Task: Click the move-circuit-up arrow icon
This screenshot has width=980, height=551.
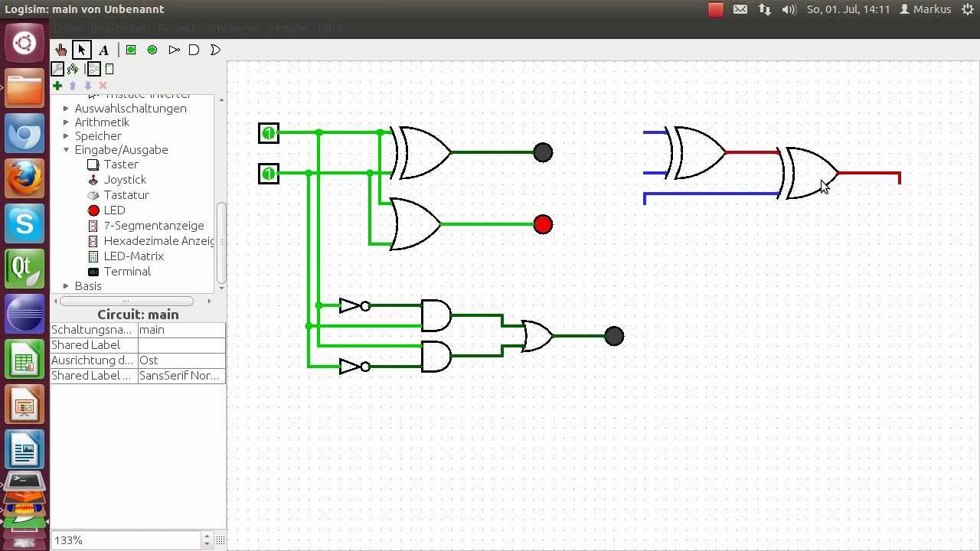Action: tap(73, 86)
